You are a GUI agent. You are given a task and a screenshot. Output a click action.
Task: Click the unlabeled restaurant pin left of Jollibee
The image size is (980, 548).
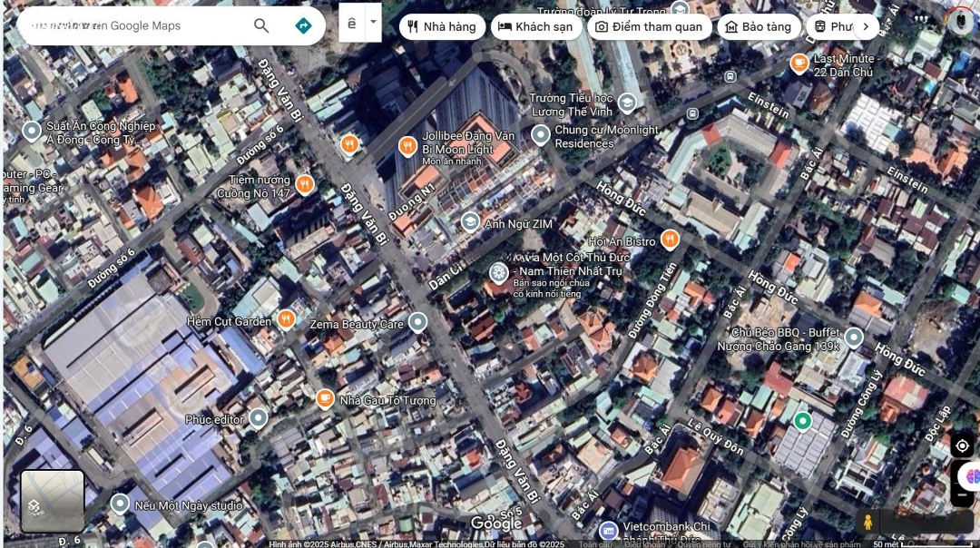click(x=349, y=145)
